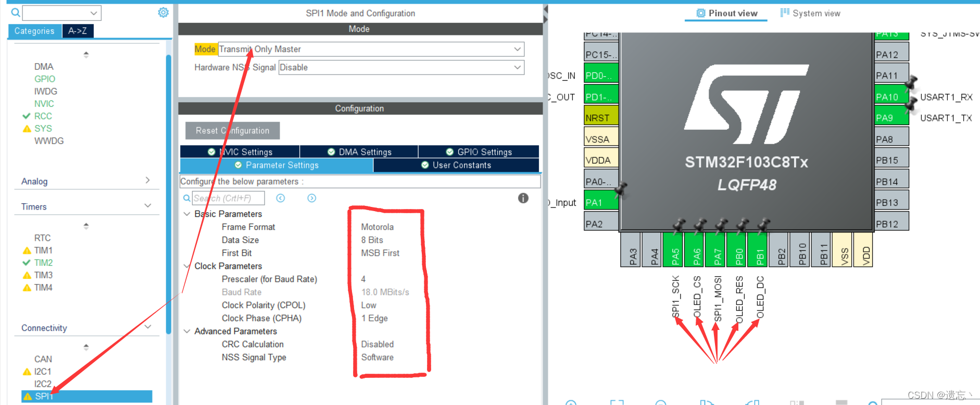
Task: Click the Search (Ctrl+F) parameter field
Action: coord(229,198)
